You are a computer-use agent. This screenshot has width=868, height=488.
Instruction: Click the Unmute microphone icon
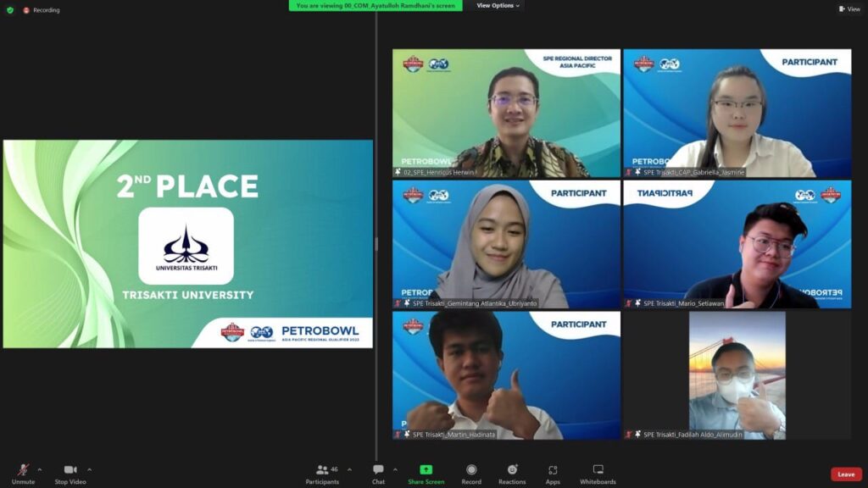pyautogui.click(x=23, y=469)
